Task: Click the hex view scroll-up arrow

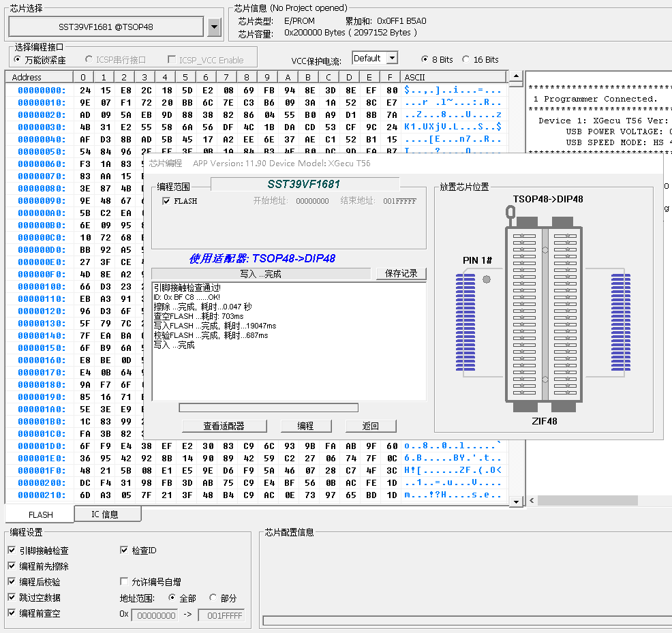Action: click(x=515, y=77)
